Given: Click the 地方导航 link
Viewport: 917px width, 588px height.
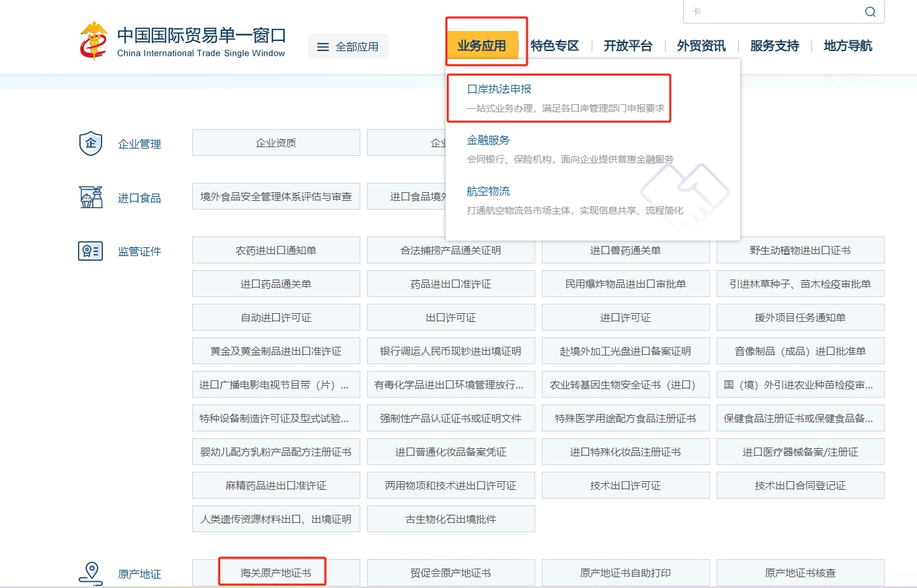Looking at the screenshot, I should (848, 46).
